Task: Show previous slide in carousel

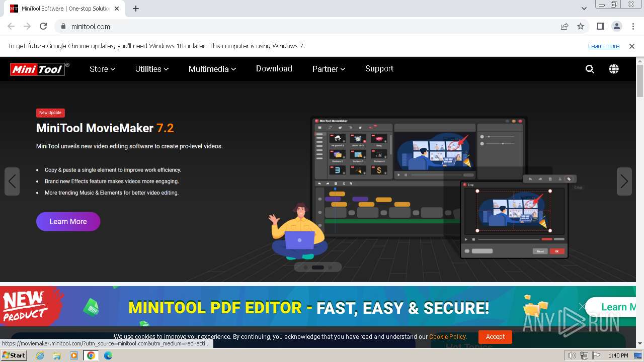Action: 12,182
